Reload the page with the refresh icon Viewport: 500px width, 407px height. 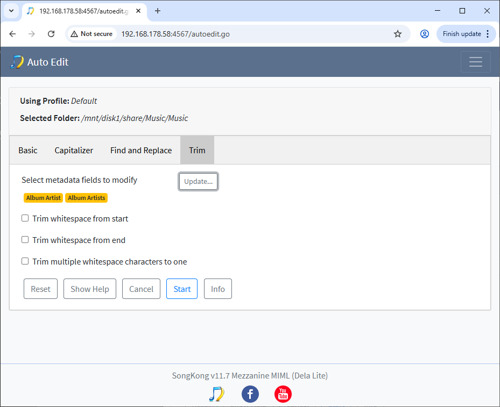pos(51,34)
